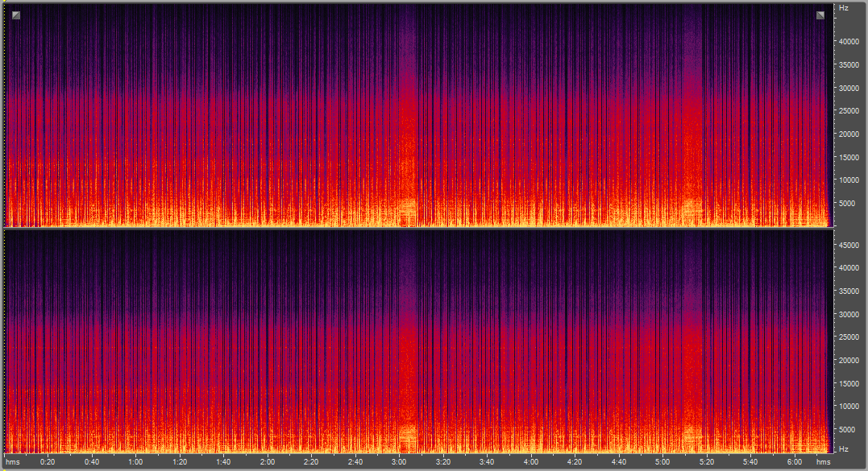Click '20000' on upper channel frequency scale
This screenshot has height=471, width=868.
tap(849, 134)
